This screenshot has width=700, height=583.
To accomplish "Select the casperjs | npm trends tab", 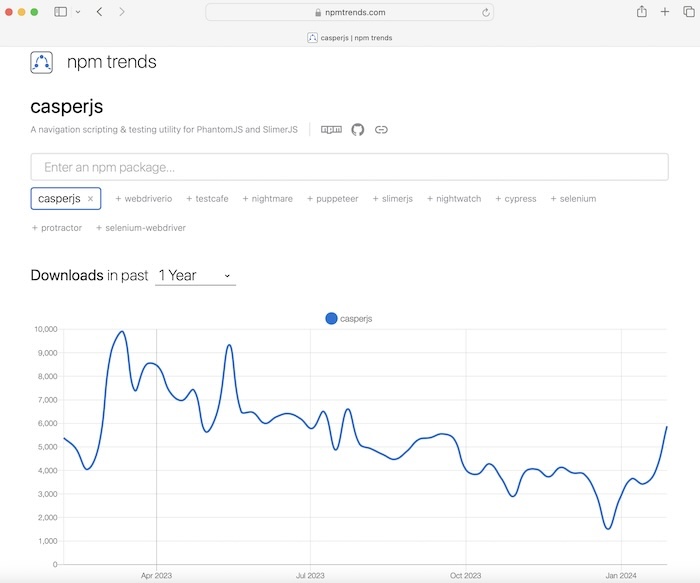I will 349,37.
